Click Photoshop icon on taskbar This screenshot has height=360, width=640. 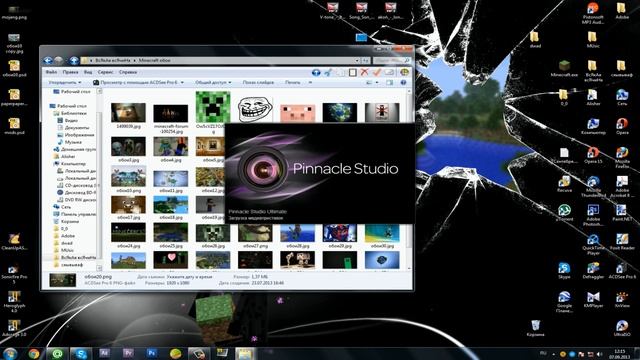152,353
